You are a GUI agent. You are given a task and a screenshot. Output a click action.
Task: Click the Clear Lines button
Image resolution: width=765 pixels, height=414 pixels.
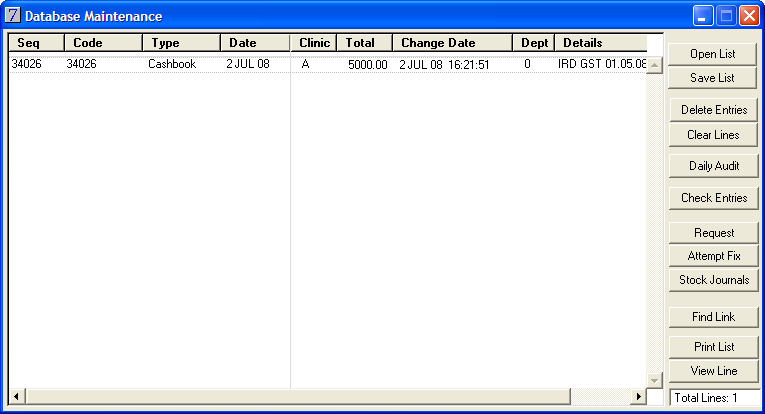(x=714, y=135)
